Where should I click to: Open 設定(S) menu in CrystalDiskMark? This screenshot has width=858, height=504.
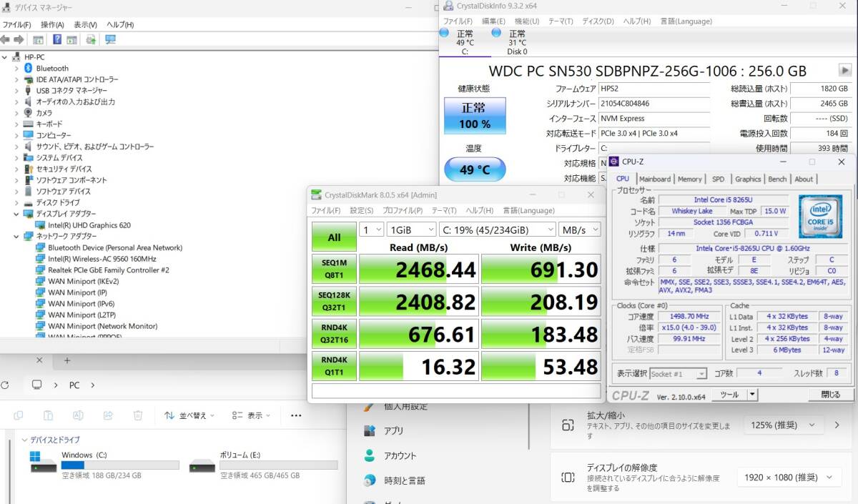[362, 210]
